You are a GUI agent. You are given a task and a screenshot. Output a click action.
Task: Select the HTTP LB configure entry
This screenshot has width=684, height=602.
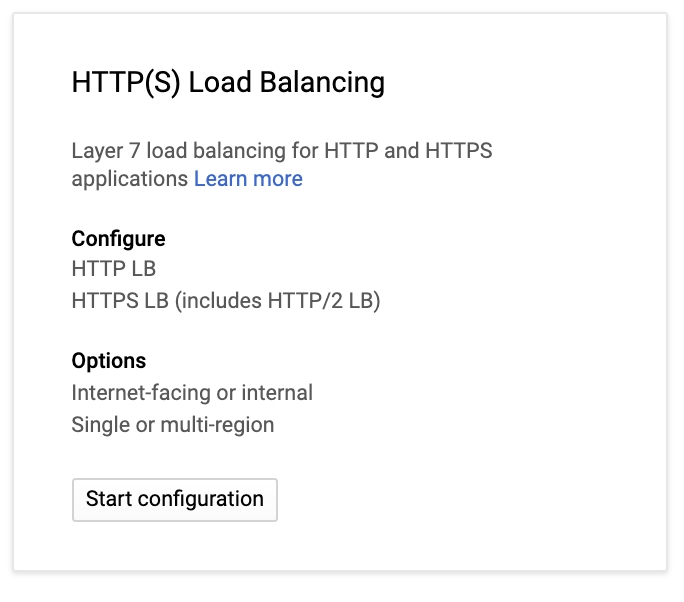[114, 269]
